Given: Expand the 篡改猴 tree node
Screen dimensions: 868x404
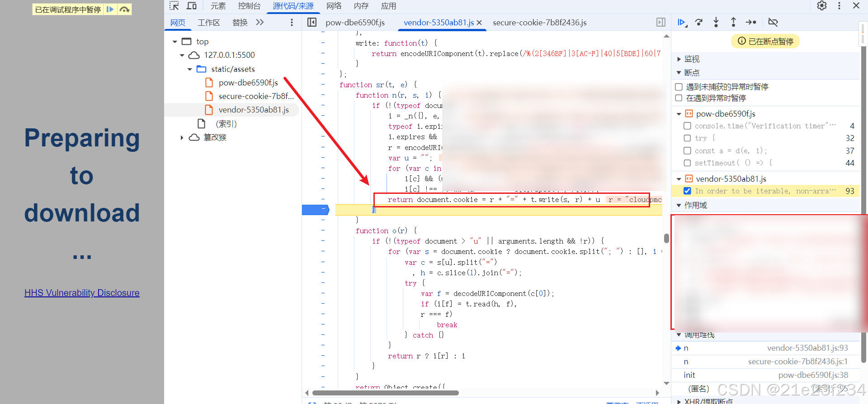Looking at the screenshot, I should (x=182, y=137).
